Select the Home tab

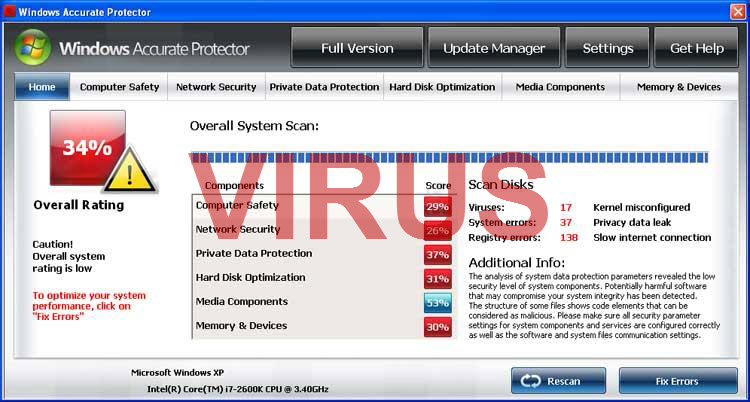click(42, 87)
